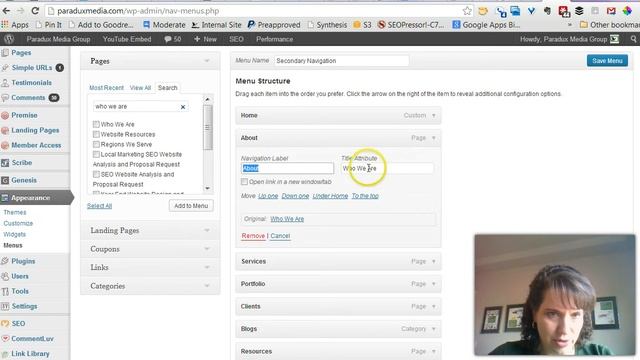Open the WordPress logo menu
This screenshot has height=360, width=640.
click(x=9, y=39)
